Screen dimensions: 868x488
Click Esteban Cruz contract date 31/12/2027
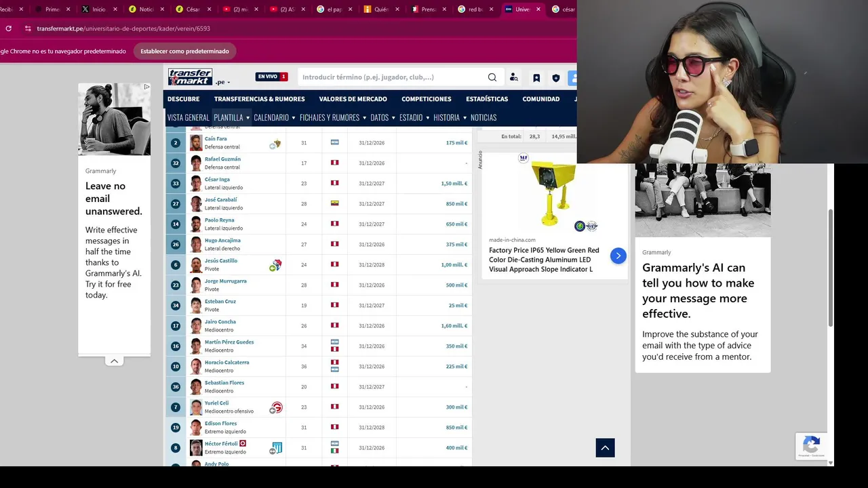[x=372, y=306]
